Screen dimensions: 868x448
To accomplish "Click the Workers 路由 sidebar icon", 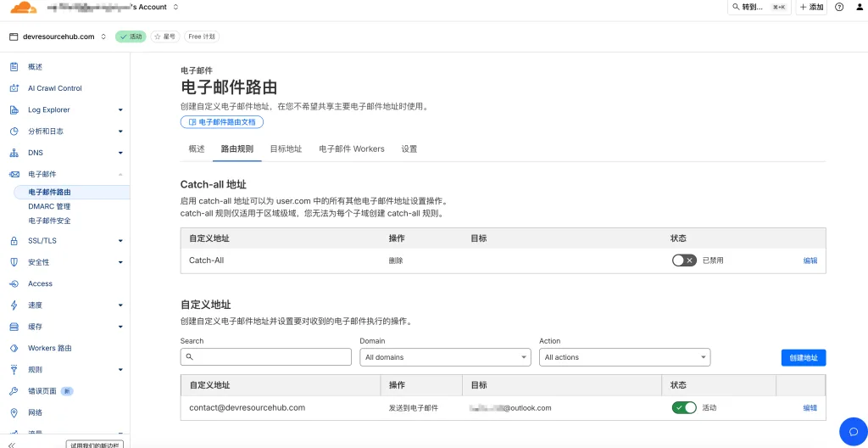I will 14,348.
